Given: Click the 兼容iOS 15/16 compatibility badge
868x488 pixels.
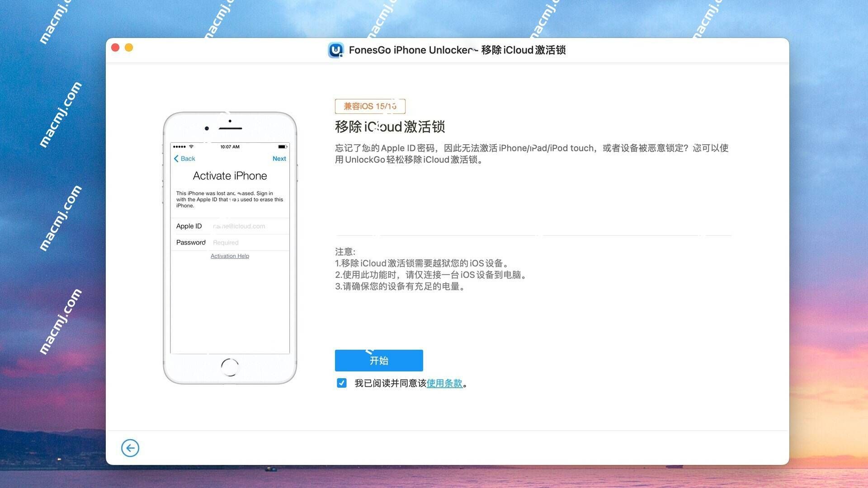Looking at the screenshot, I should 370,106.
